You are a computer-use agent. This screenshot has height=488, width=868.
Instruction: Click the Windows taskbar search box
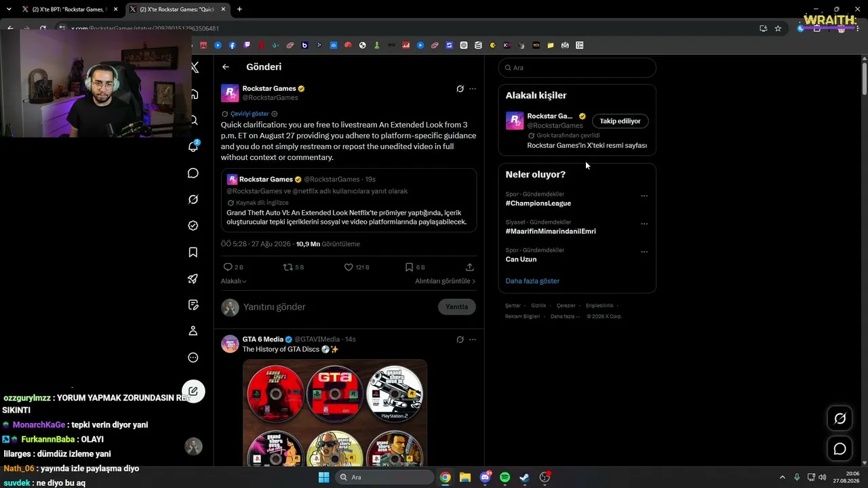pos(385,477)
